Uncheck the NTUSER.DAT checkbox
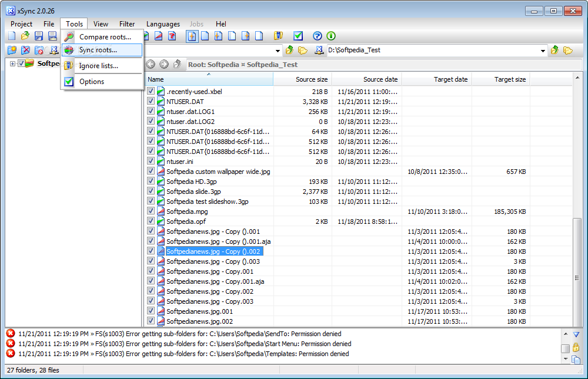The width and height of the screenshot is (588, 379). (x=151, y=101)
